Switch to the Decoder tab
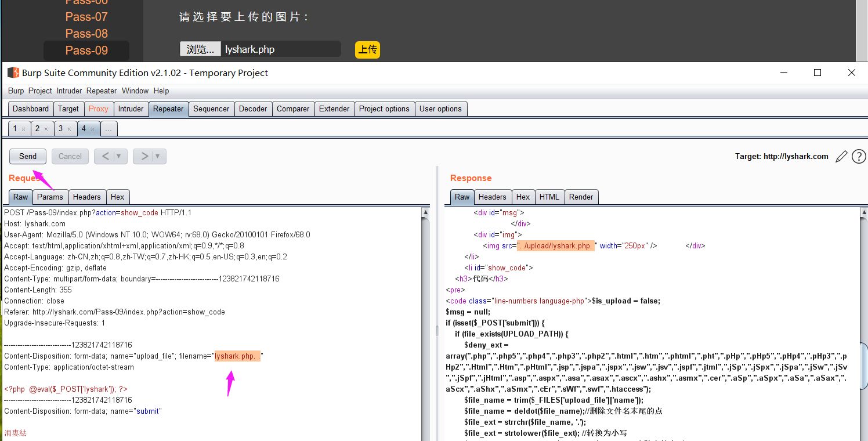 253,109
